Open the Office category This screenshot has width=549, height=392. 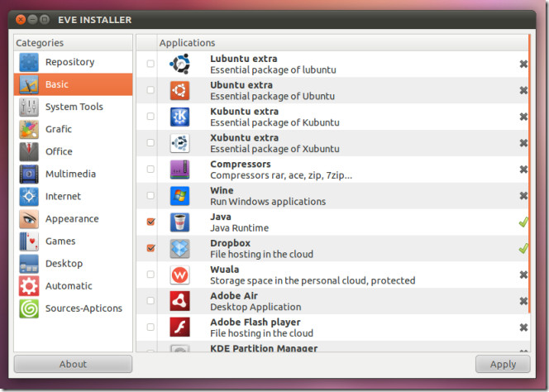[74, 151]
